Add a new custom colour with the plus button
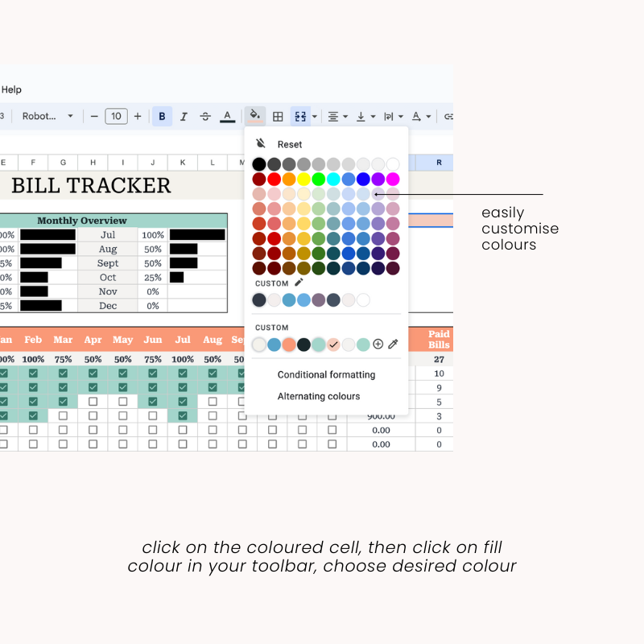 tap(378, 344)
